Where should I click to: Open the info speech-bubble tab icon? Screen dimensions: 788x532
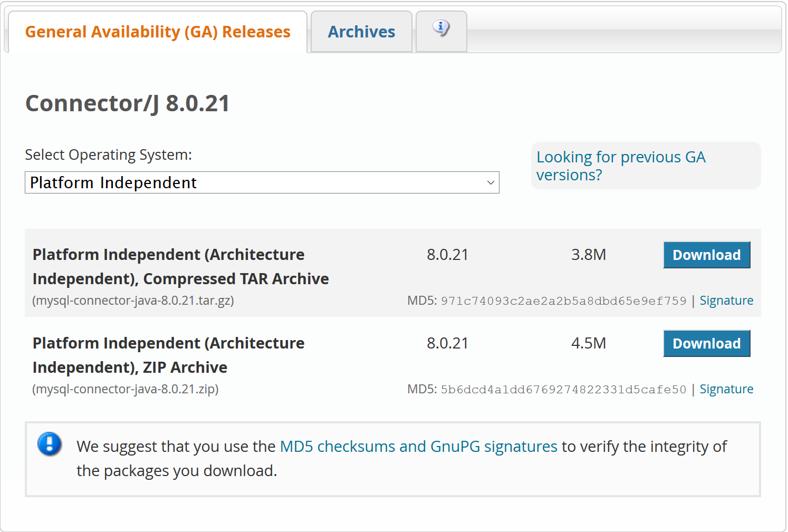[x=441, y=27]
